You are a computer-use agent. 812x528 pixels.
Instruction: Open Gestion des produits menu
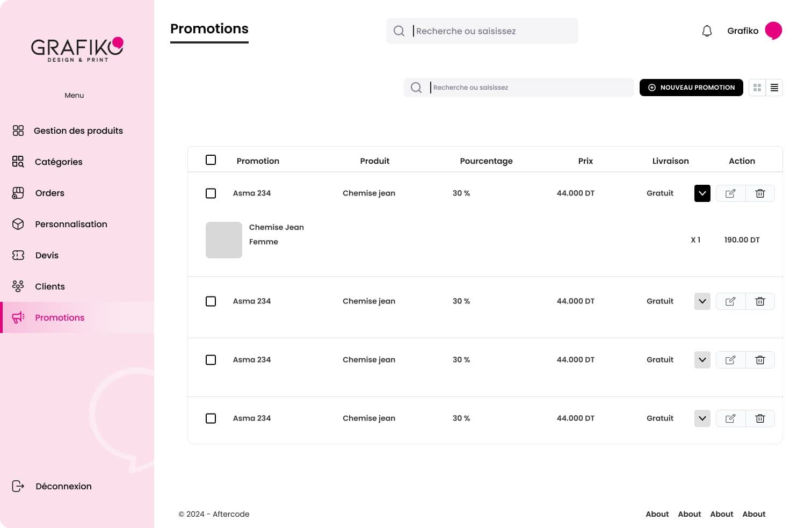pos(78,131)
